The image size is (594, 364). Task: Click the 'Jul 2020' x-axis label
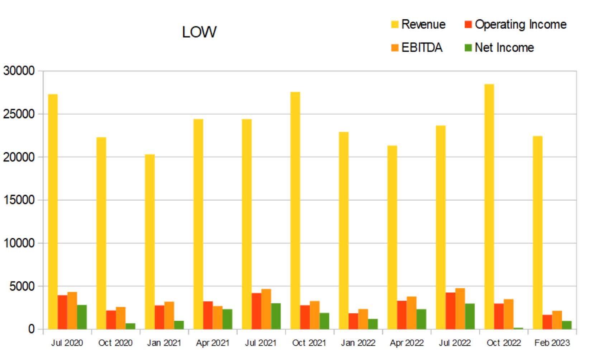point(67,343)
